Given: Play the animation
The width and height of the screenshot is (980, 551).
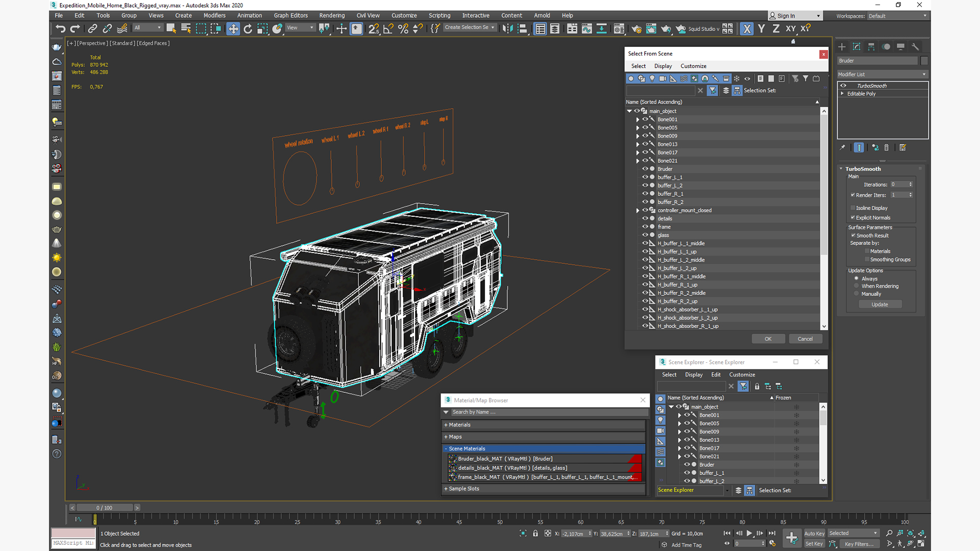Looking at the screenshot, I should click(x=749, y=533).
